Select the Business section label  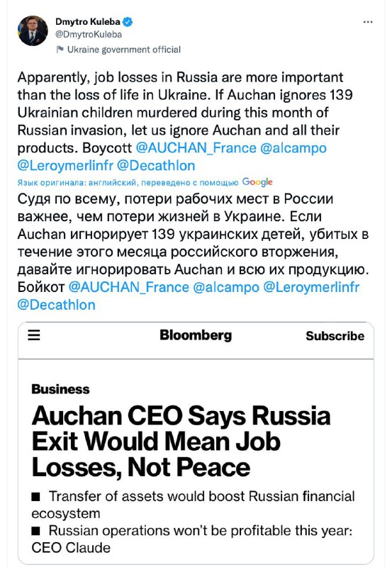[x=60, y=389]
